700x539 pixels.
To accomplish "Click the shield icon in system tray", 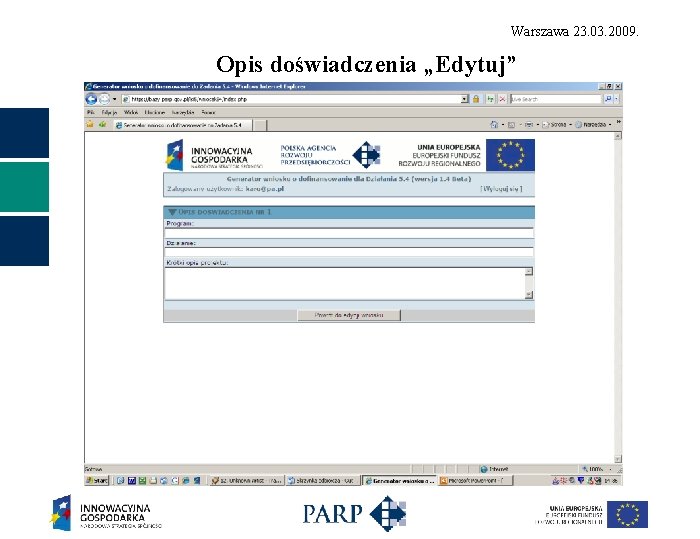I will pyautogui.click(x=580, y=481).
